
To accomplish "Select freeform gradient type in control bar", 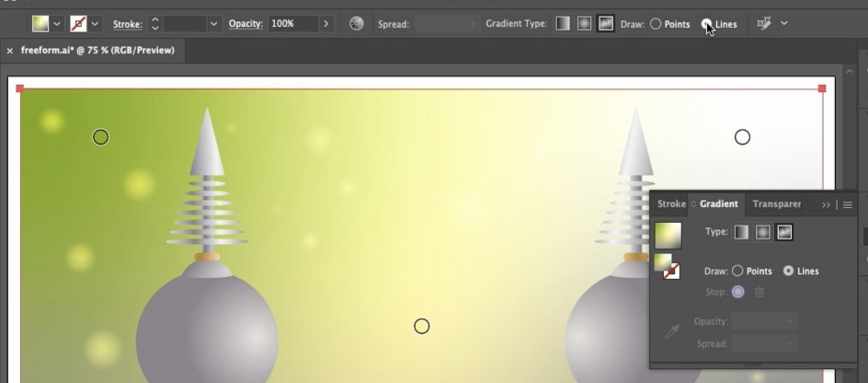I will pos(605,23).
